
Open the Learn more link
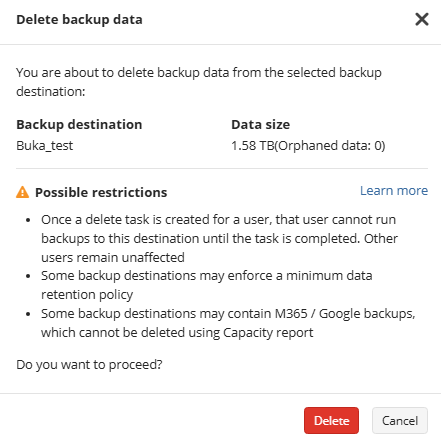pyautogui.click(x=394, y=191)
